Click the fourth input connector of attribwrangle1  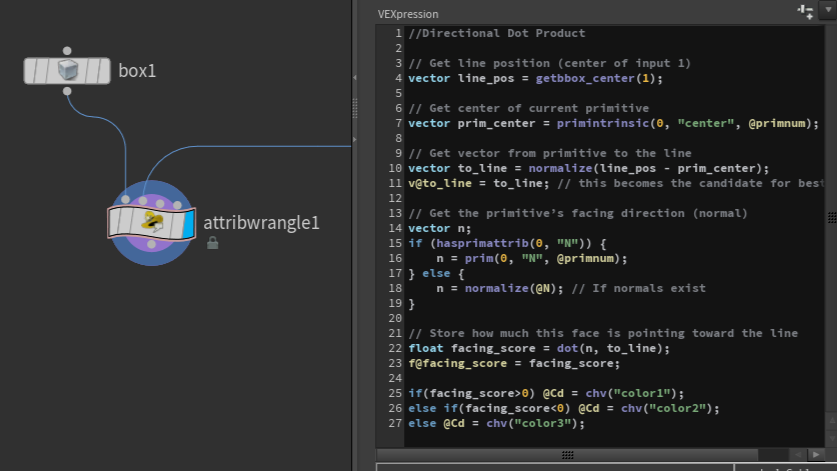pos(177,205)
